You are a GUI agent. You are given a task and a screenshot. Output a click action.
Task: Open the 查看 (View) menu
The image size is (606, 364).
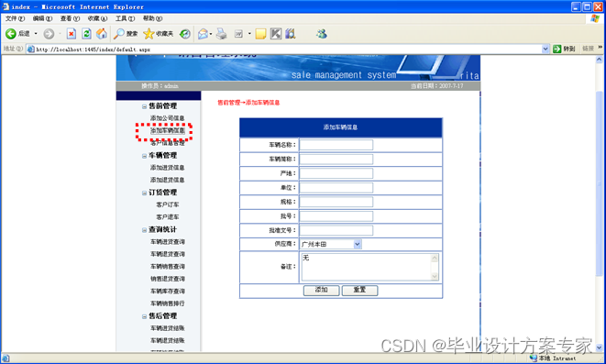coord(70,18)
